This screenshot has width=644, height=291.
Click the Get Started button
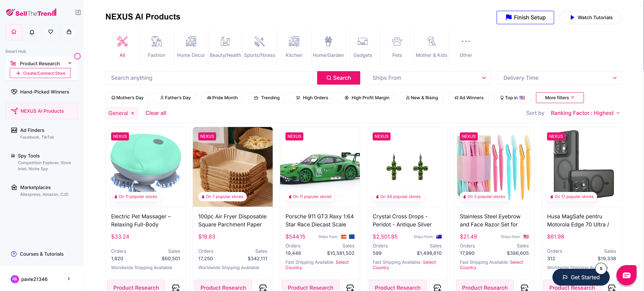[x=581, y=277]
